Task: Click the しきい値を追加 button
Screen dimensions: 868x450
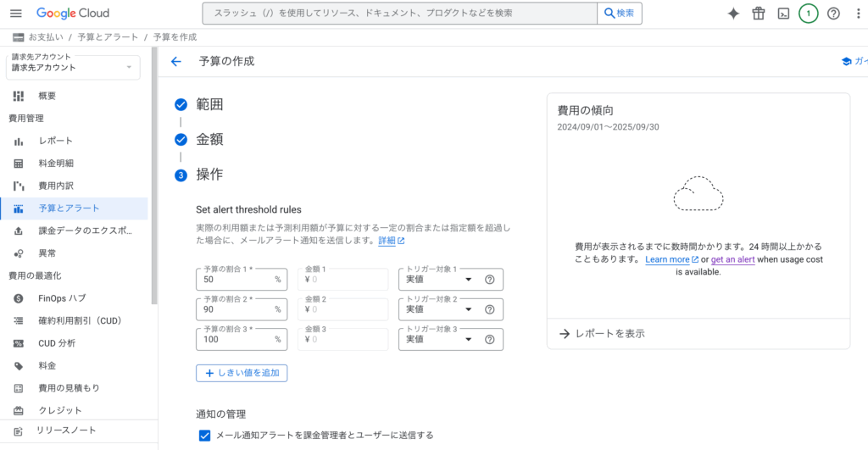Action: point(242,372)
